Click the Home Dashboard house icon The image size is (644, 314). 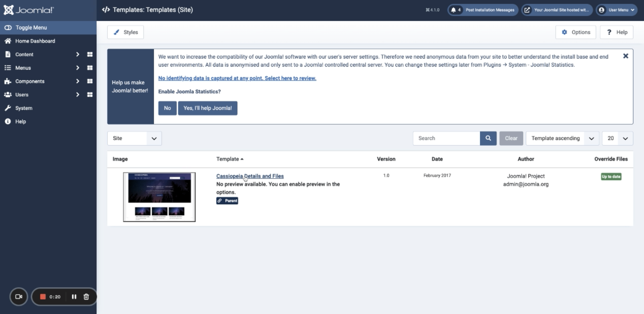pyautogui.click(x=8, y=41)
